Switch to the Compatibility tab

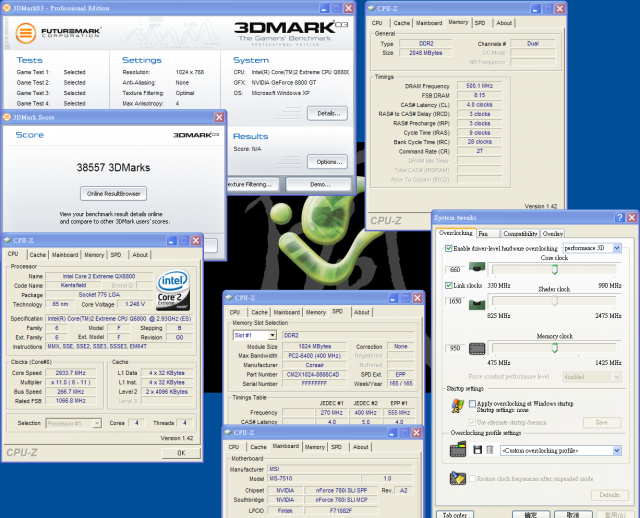click(520, 233)
